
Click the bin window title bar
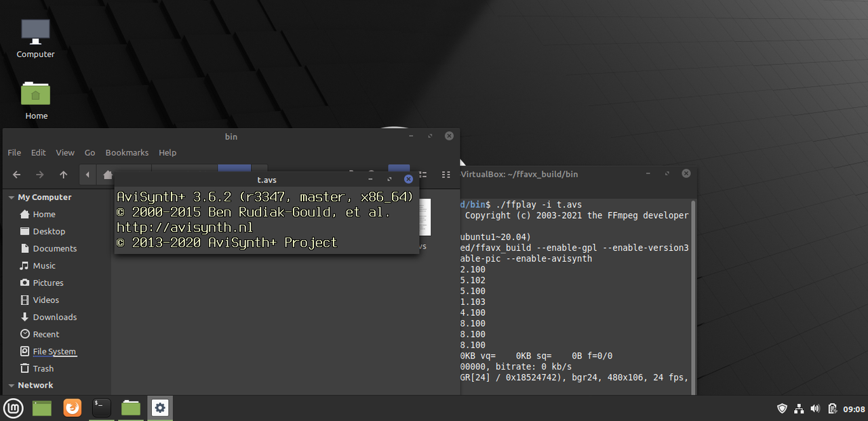tap(231, 136)
